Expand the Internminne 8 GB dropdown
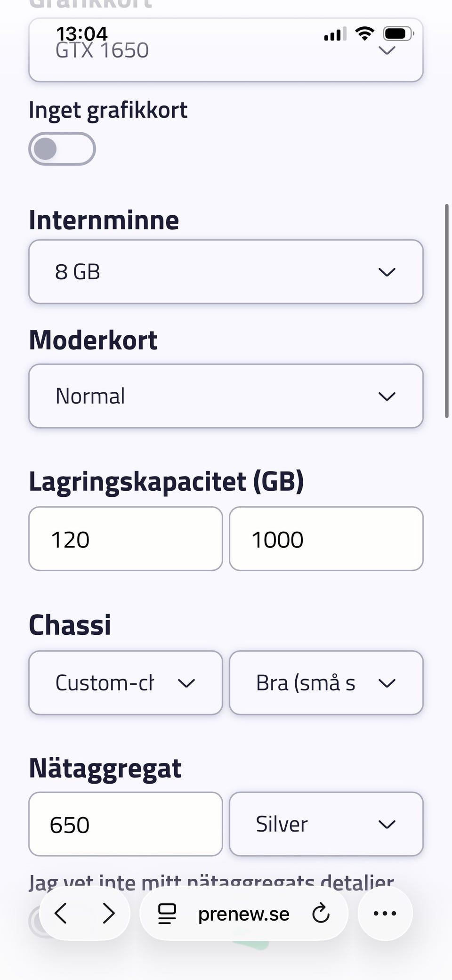The width and height of the screenshot is (452, 980). pos(226,272)
